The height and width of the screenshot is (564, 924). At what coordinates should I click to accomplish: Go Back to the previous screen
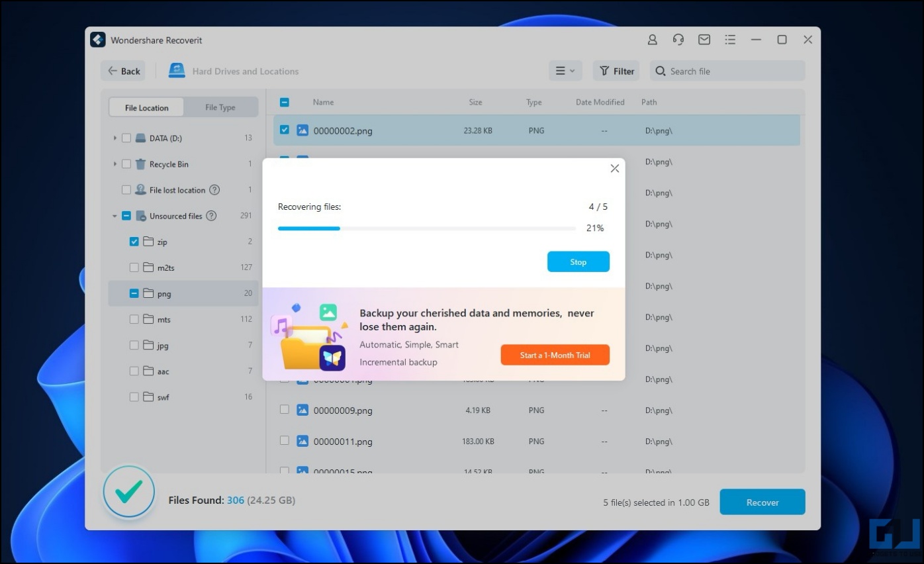pyautogui.click(x=123, y=71)
